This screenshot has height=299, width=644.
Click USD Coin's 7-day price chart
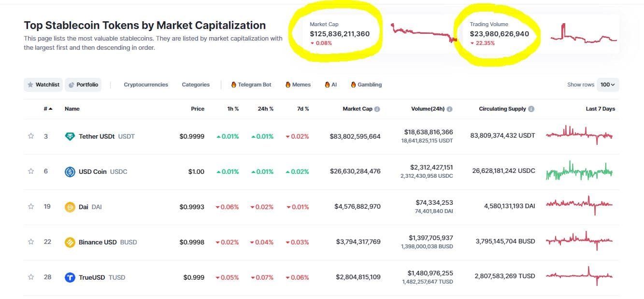tap(580, 171)
